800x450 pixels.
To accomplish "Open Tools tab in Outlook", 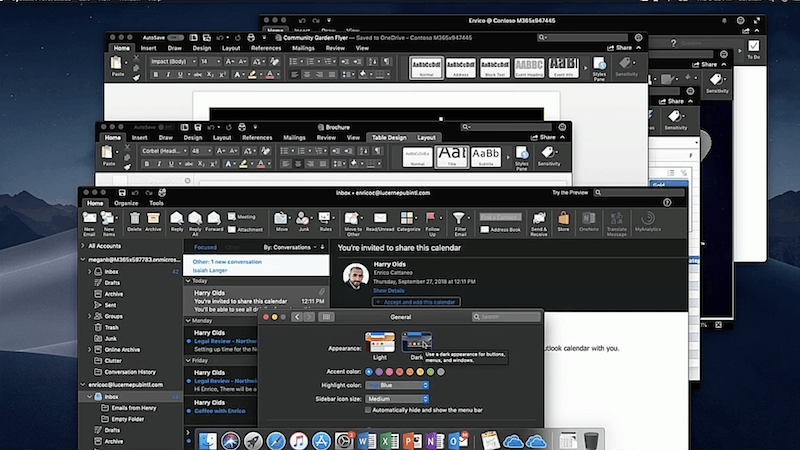I will point(156,203).
